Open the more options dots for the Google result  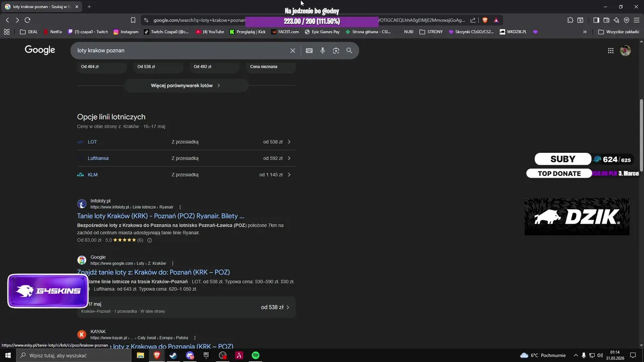[x=173, y=263]
